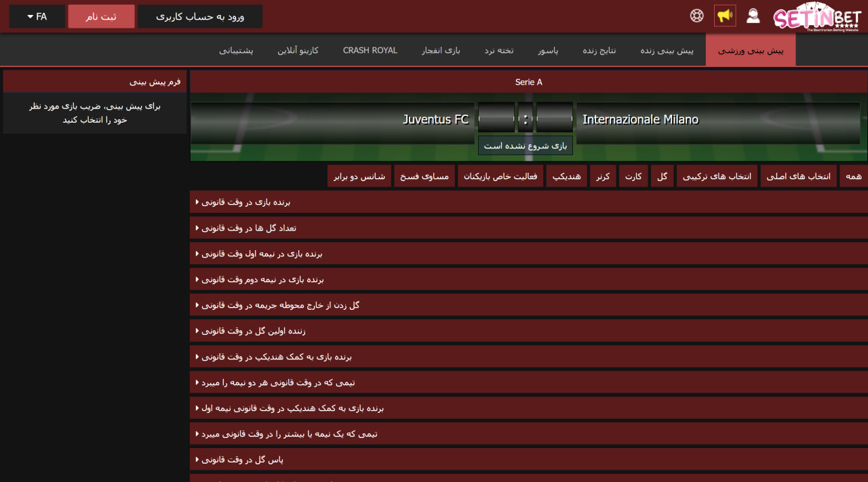
Task: Click the ورود به حساب کاربری login button
Action: coord(199,15)
